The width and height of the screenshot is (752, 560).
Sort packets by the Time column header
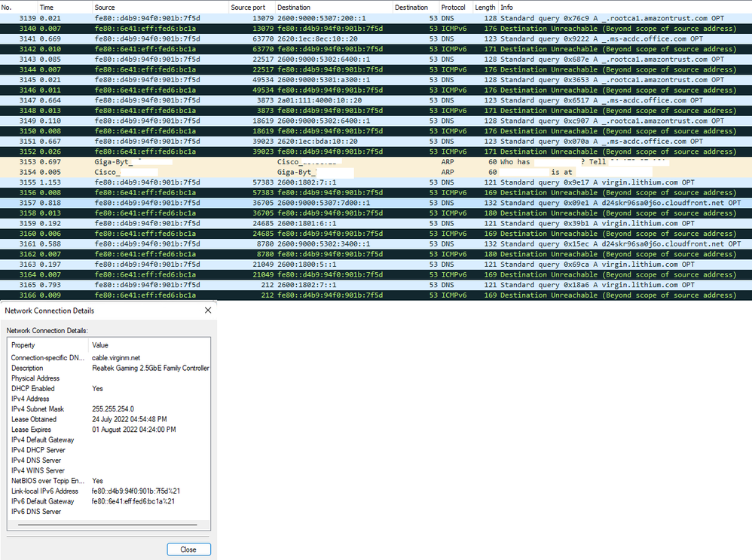[x=65, y=8]
